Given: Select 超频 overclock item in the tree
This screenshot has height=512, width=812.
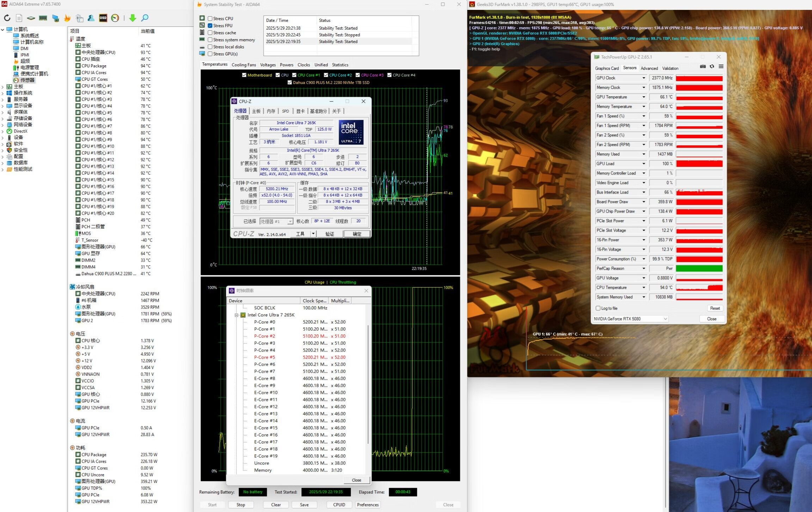Looking at the screenshot, I should (25, 61).
